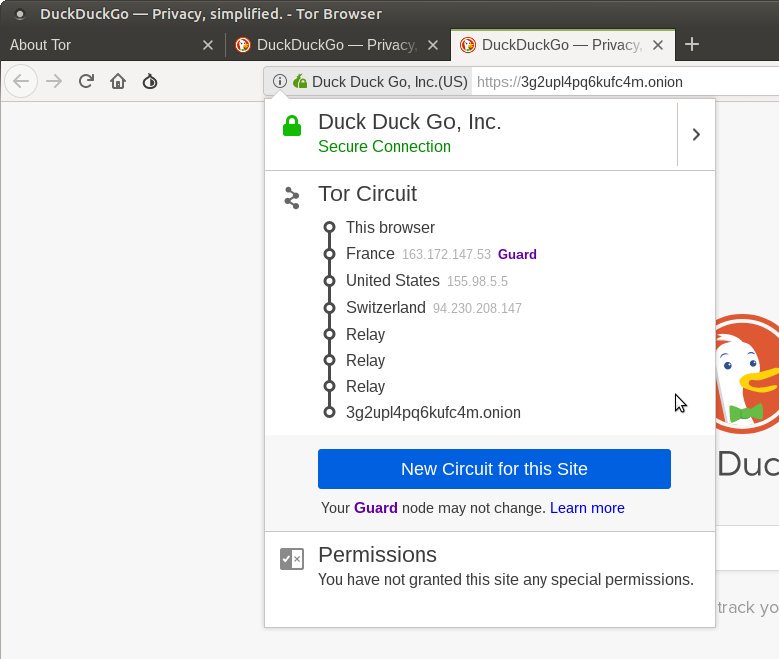Click the DuckDuckGo favicon on the active tab
The height and width of the screenshot is (659, 779).
pos(467,45)
